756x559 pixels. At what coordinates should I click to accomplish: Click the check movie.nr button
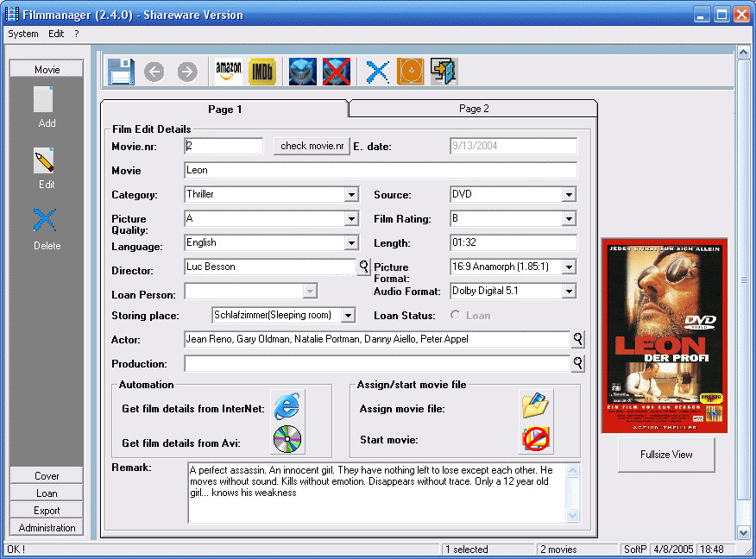click(x=312, y=146)
